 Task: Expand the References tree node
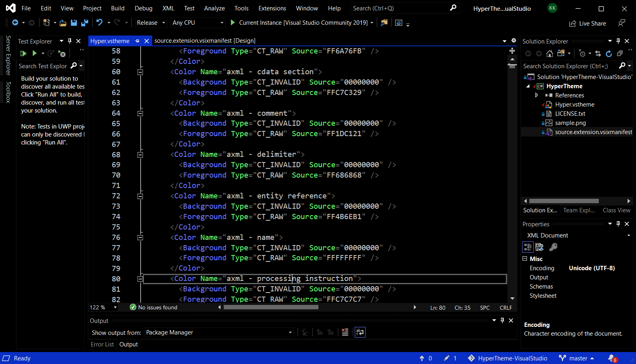pyautogui.click(x=537, y=95)
